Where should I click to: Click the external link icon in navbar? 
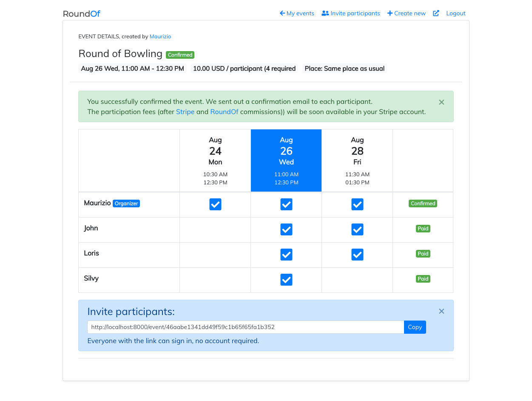pos(436,13)
